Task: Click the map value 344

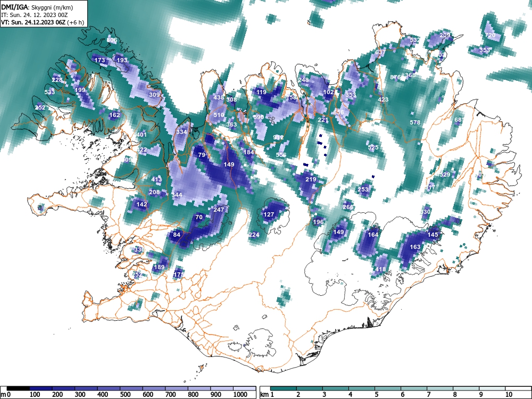Action: point(177,195)
